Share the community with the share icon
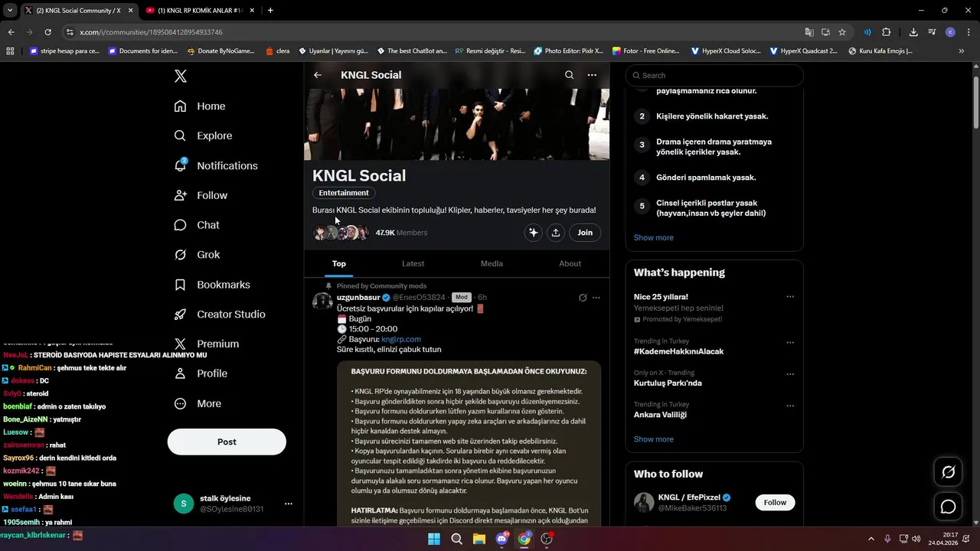Image resolution: width=980 pixels, height=551 pixels. 556,233
